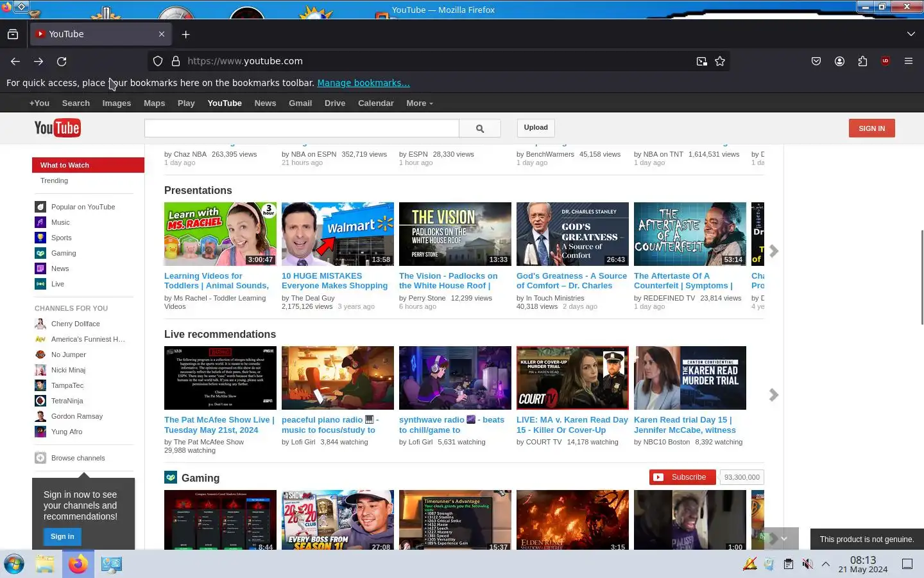
Task: Open Yung Afro channel avatar
Action: click(x=40, y=432)
